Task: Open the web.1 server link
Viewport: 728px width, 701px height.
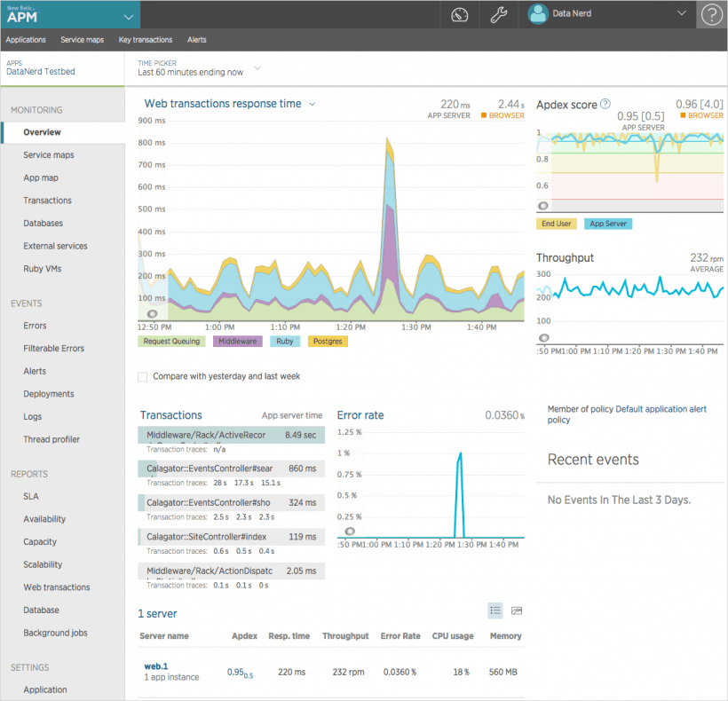Action: click(156, 666)
